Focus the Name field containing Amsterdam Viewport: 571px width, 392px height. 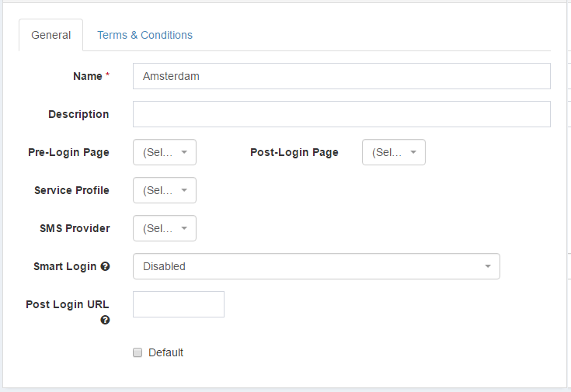click(342, 76)
